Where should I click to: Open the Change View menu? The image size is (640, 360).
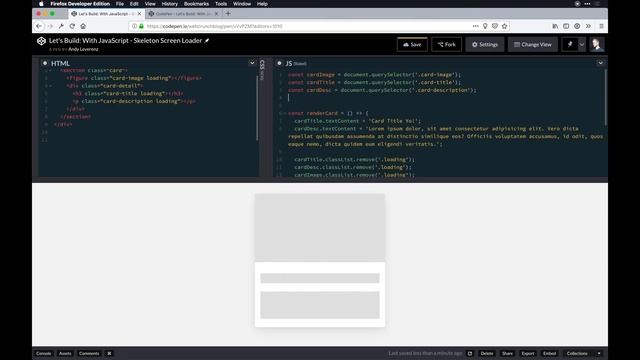pyautogui.click(x=533, y=44)
